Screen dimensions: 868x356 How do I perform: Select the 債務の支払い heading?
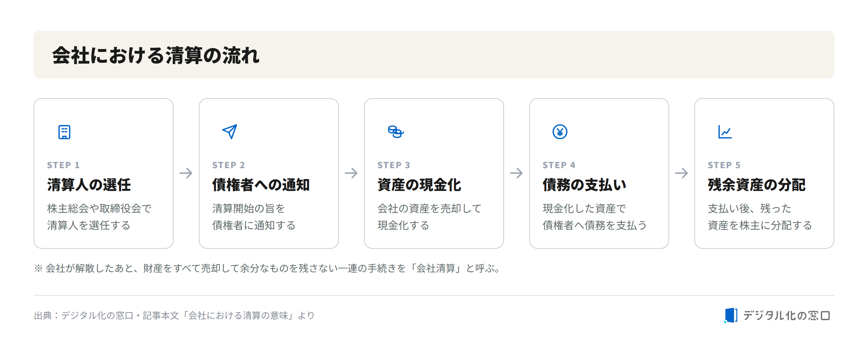584,185
